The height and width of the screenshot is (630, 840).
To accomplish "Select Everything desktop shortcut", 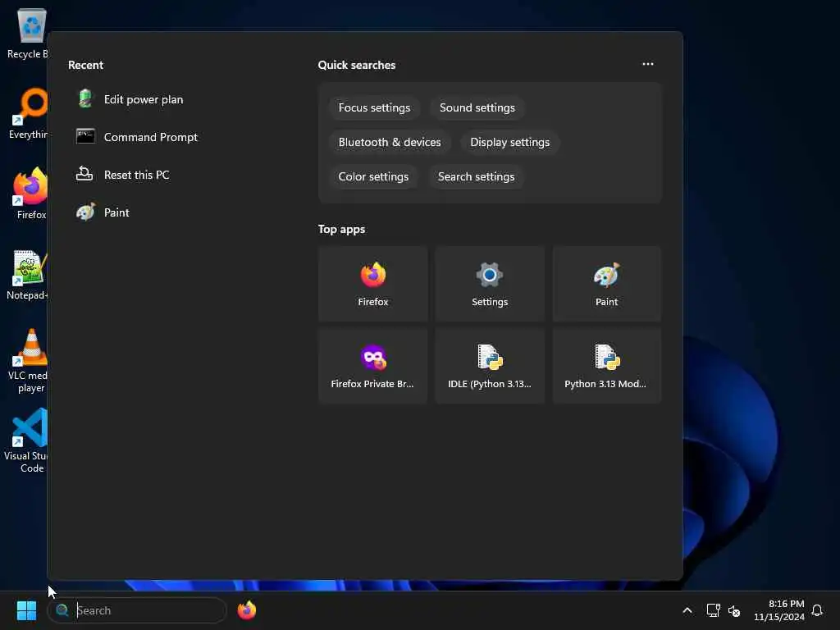I will [x=29, y=113].
